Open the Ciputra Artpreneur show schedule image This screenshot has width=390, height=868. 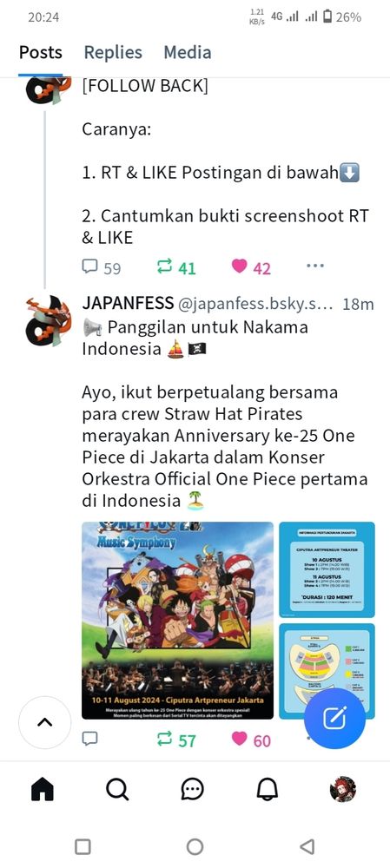[327, 569]
